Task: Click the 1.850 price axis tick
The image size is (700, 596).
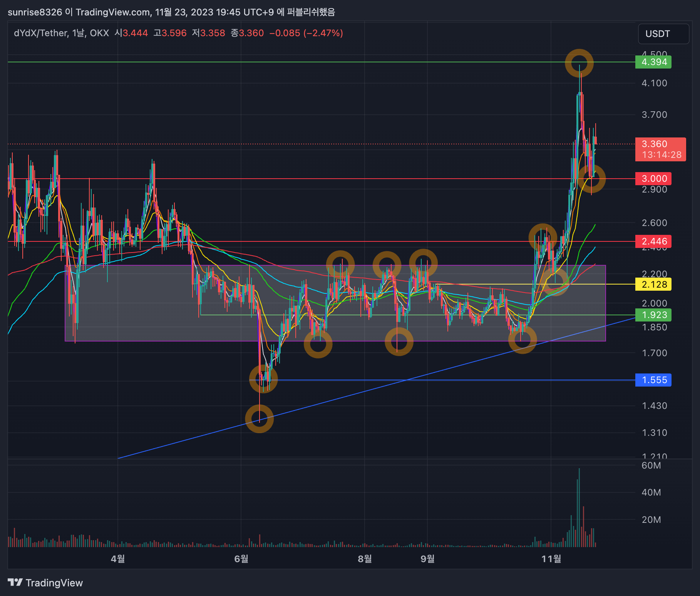Action: tap(654, 327)
